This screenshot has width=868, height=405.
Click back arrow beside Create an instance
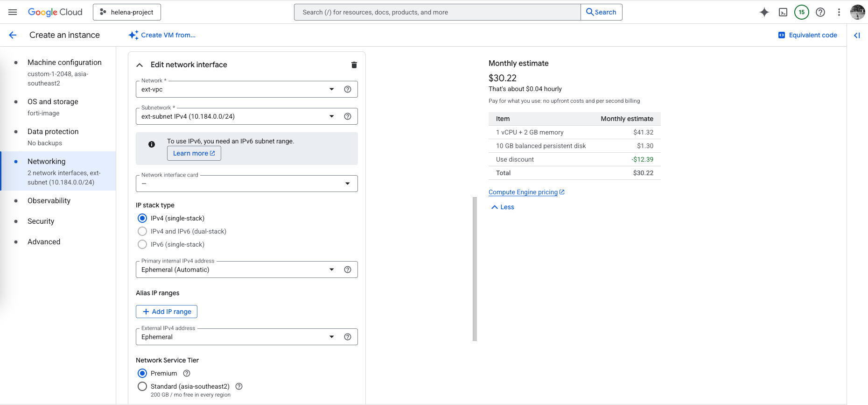tap(13, 35)
